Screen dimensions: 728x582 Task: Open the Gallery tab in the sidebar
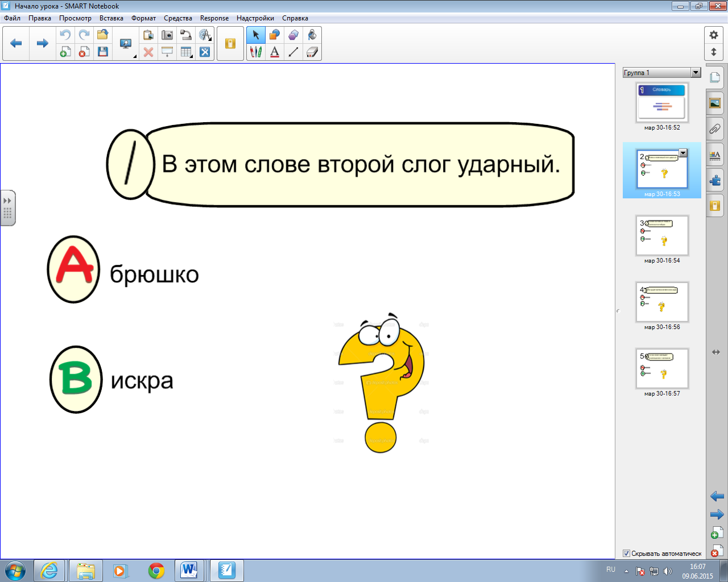(x=715, y=103)
